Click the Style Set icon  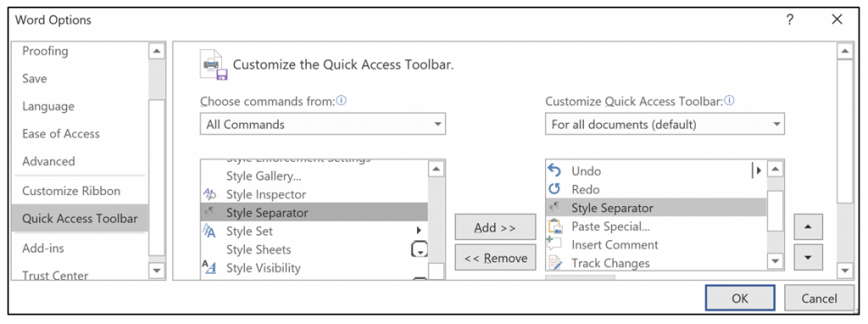coord(209,231)
